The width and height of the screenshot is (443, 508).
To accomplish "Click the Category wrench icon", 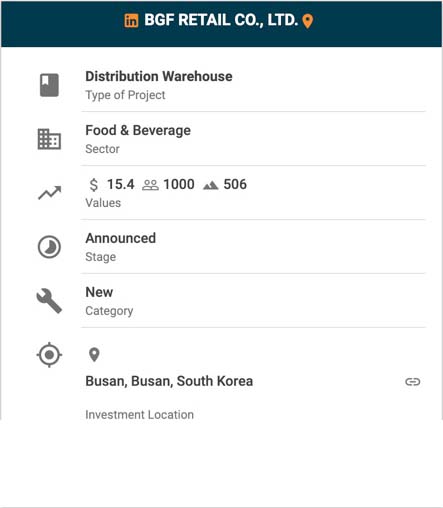I will point(49,301).
